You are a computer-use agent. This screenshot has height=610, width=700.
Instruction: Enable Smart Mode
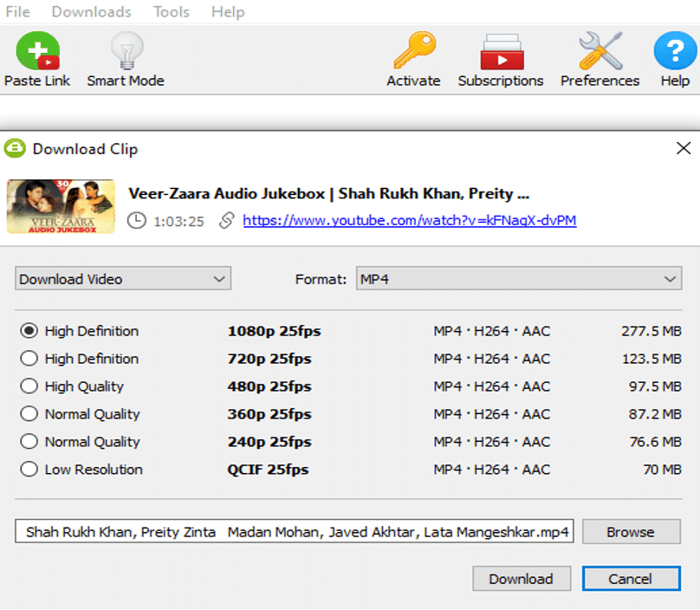click(x=124, y=50)
